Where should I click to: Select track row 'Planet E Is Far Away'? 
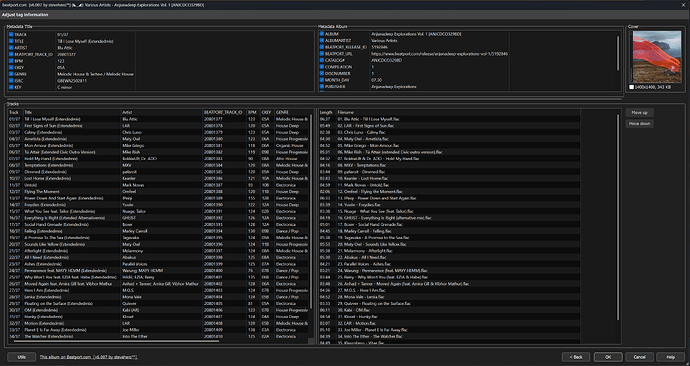158,330
